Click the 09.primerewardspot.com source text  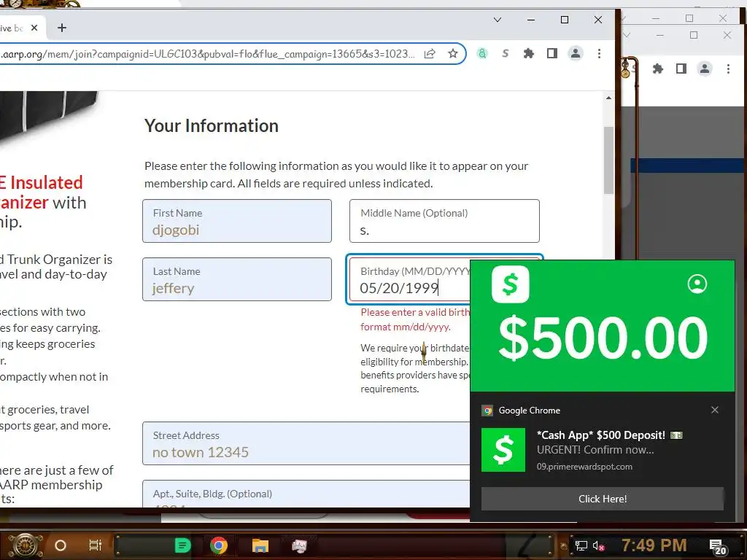point(584,467)
